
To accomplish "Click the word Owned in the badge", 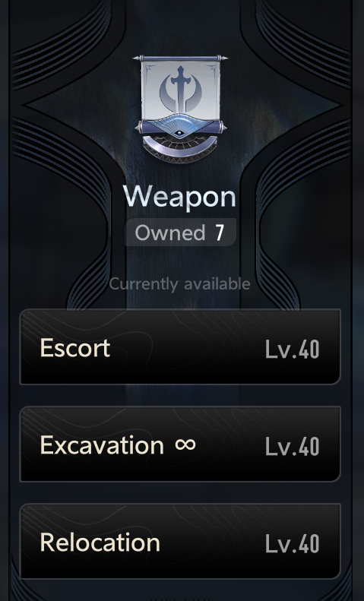I will pyautogui.click(x=170, y=232).
